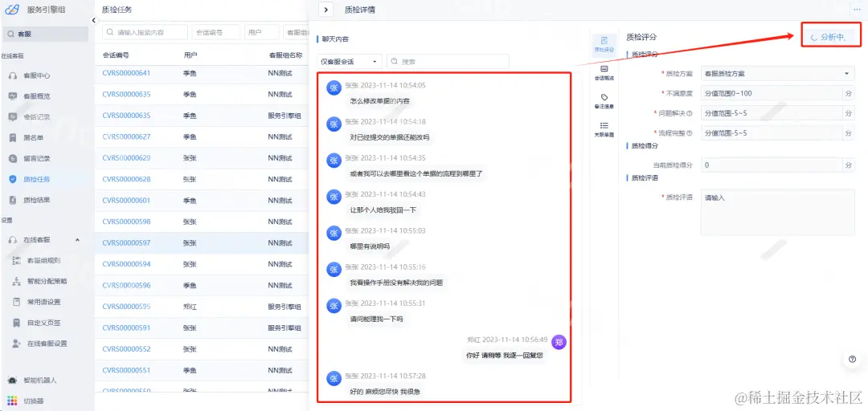Click the 质检任务 shield icon
The image size is (868, 411).
click(x=13, y=179)
